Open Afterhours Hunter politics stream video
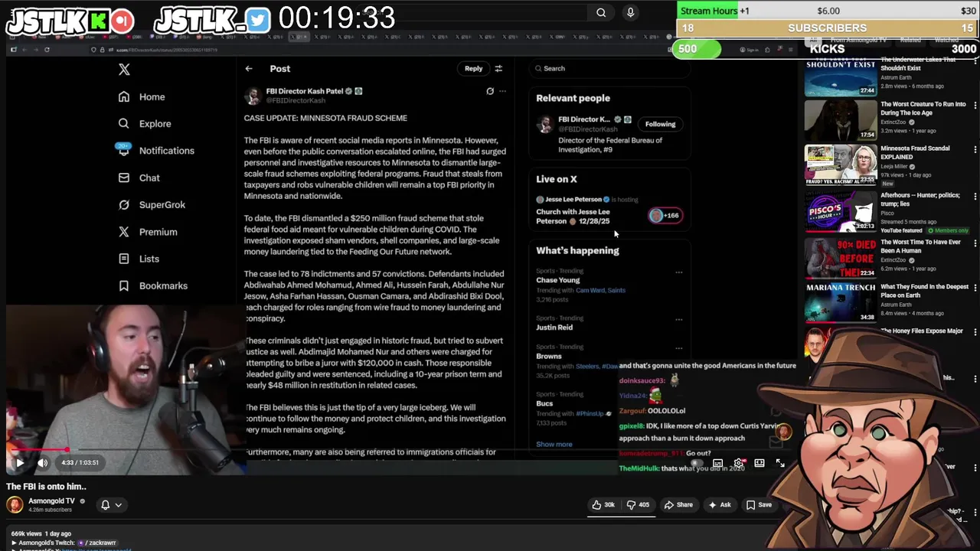Image resolution: width=980 pixels, height=551 pixels. 841,211
